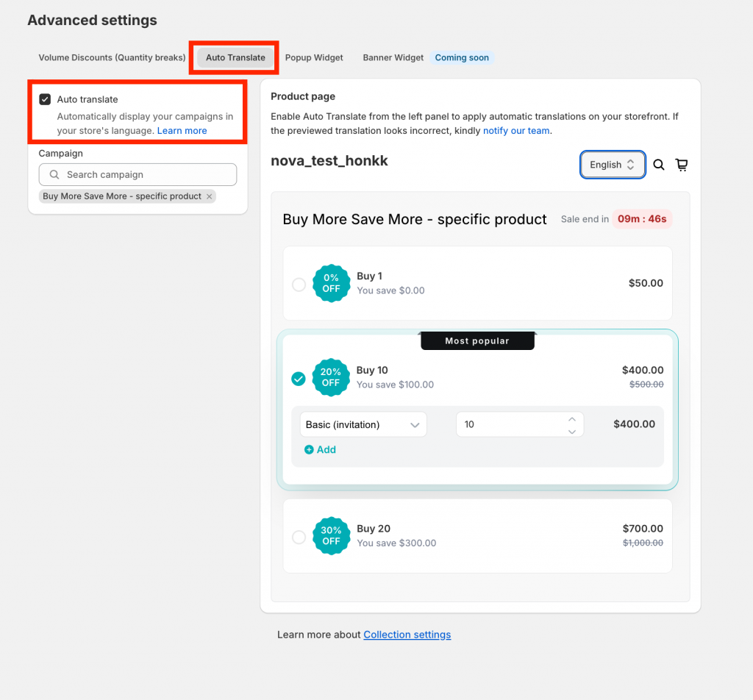Image resolution: width=753 pixels, height=700 pixels.
Task: Open the Volume Discounts (Quantity breaks) tab
Action: click(112, 57)
